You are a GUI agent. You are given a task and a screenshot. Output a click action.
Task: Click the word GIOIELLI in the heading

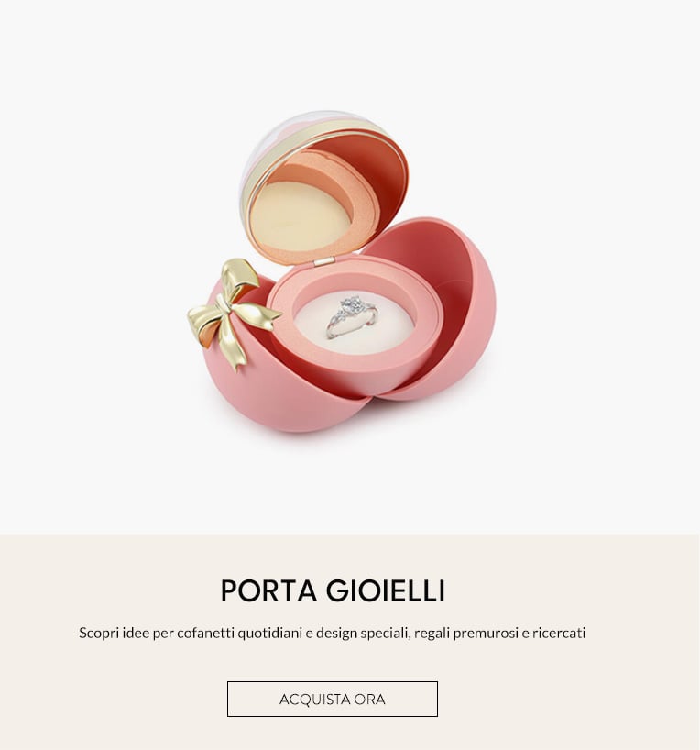[x=386, y=590]
